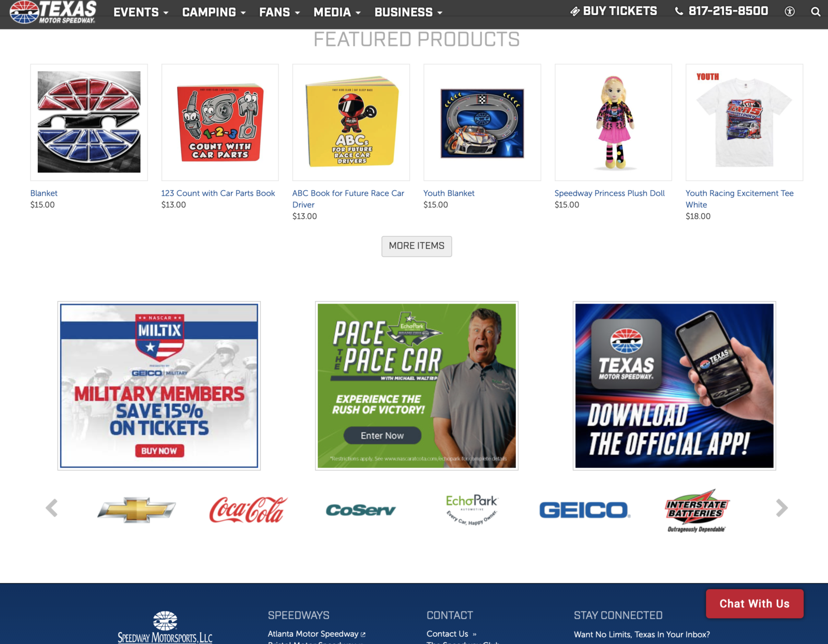828x644 pixels.
Task: Show previous sponsors with left arrow
Action: point(52,508)
